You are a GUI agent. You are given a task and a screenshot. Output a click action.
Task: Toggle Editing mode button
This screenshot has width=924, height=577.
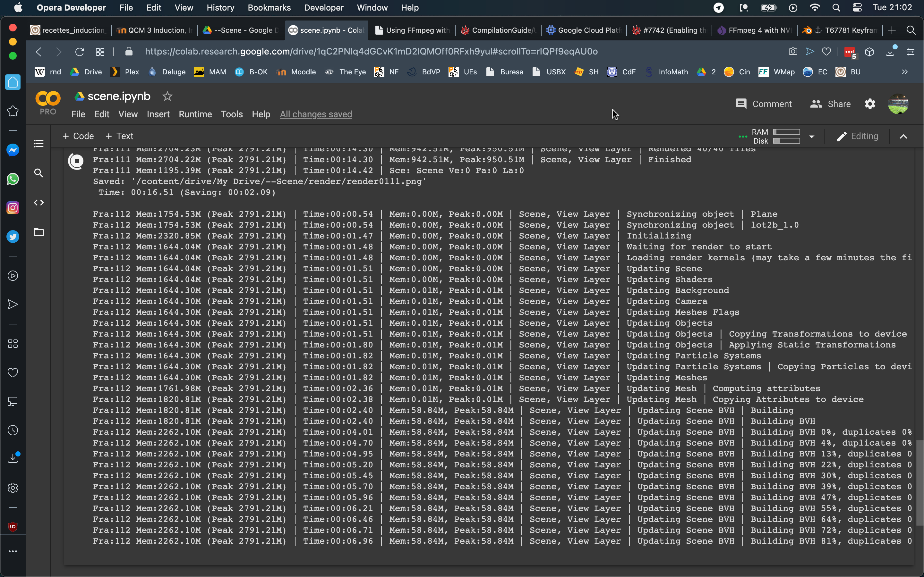coord(858,136)
